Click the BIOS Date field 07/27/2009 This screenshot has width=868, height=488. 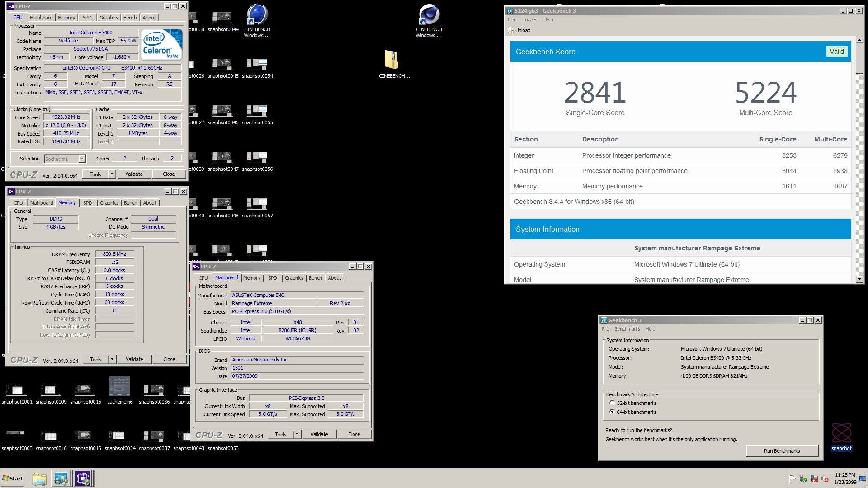click(x=297, y=376)
